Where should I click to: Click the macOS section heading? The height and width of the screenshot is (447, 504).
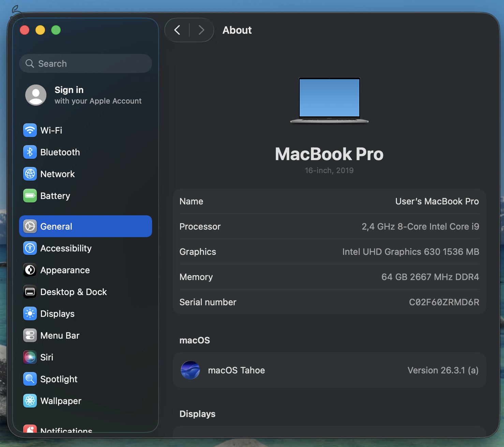tap(195, 340)
